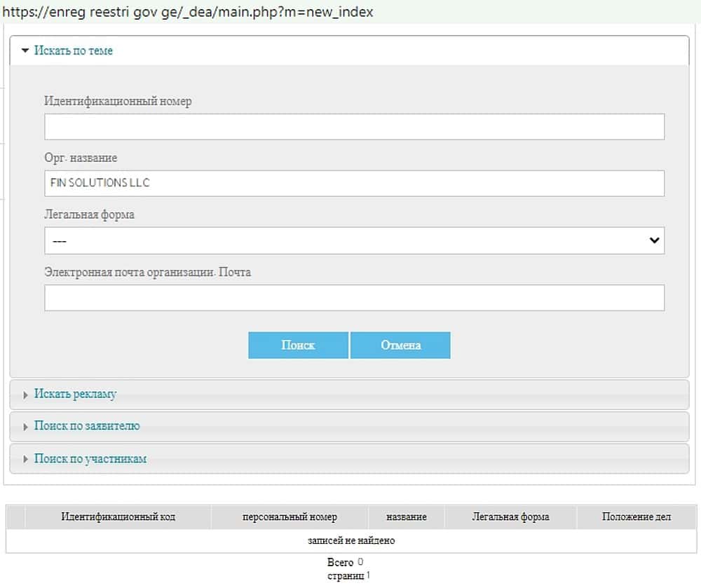
Task: Open the Легальная форма dropdown
Action: coord(354,240)
